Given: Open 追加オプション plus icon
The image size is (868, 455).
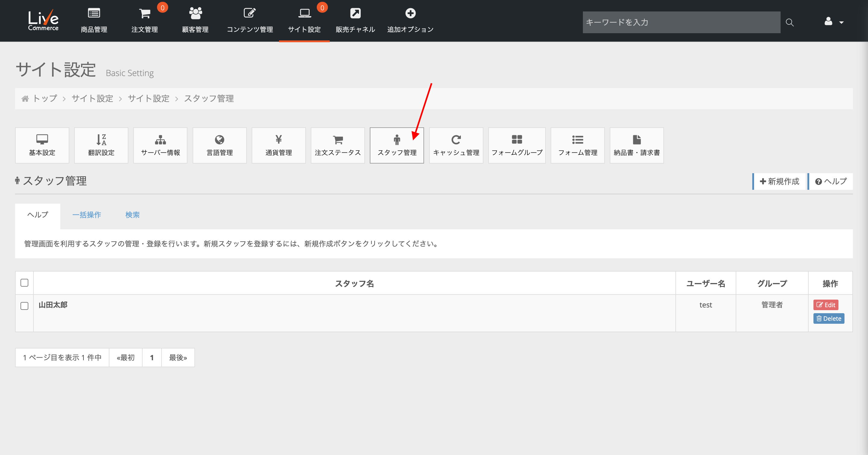Looking at the screenshot, I should [x=410, y=14].
